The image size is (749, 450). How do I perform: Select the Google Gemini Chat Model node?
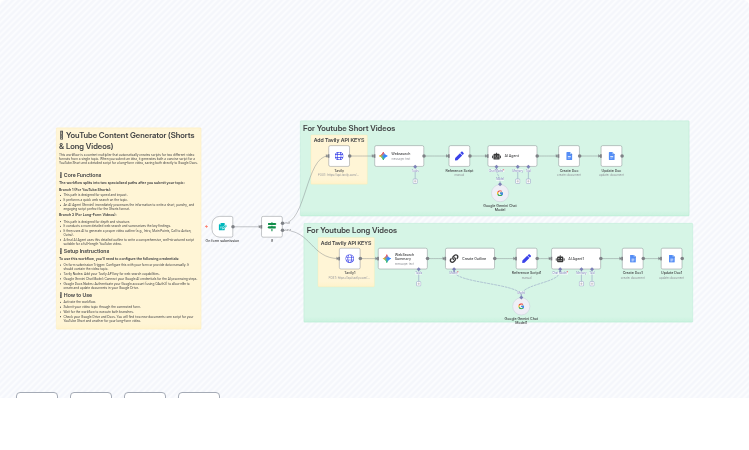pyautogui.click(x=500, y=193)
